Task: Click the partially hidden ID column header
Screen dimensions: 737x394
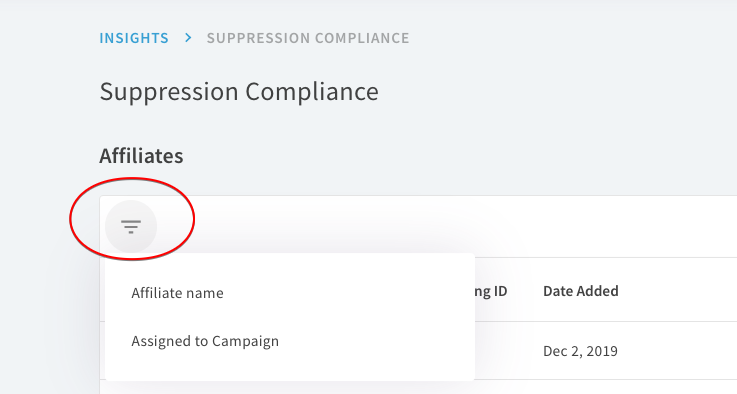Action: coord(491,291)
